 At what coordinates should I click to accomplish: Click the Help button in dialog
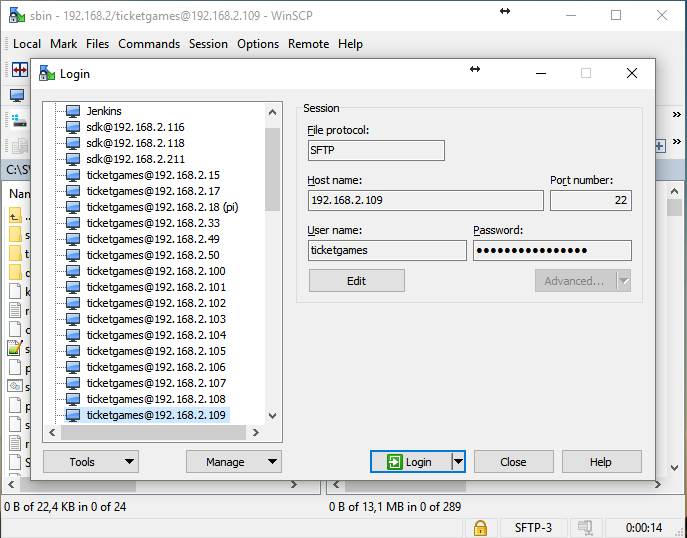601,462
